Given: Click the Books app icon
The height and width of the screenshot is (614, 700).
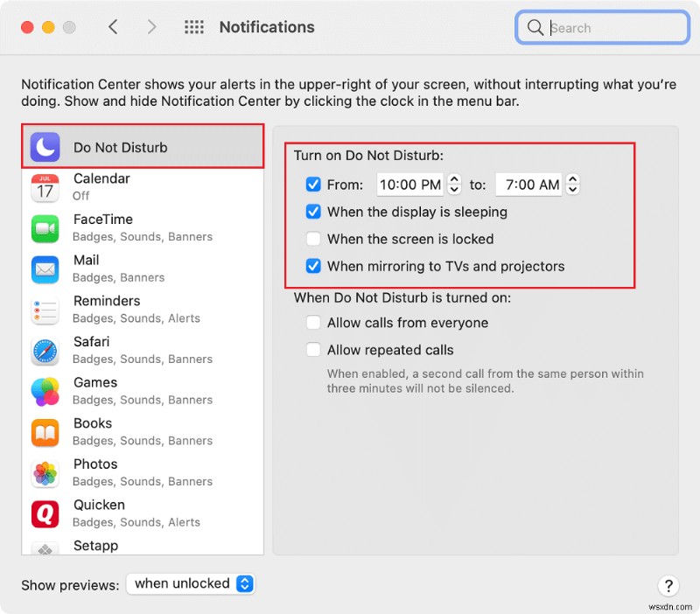Looking at the screenshot, I should click(x=45, y=432).
